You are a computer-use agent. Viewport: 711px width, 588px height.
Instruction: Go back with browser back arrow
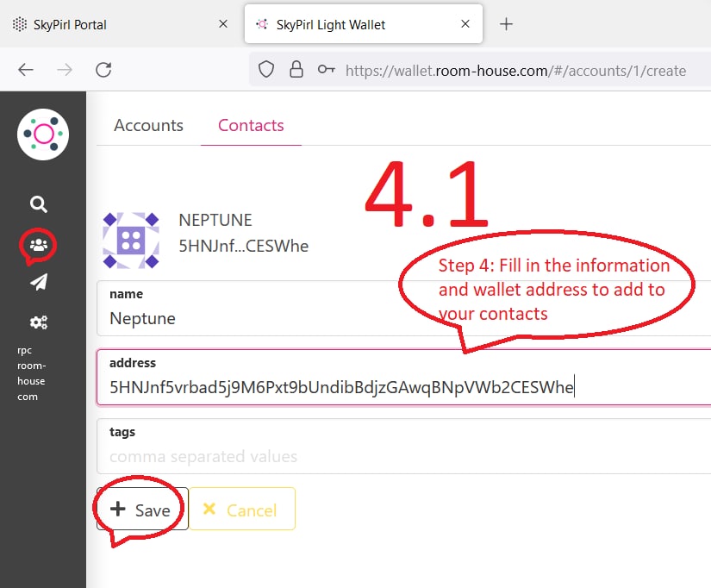(x=26, y=70)
